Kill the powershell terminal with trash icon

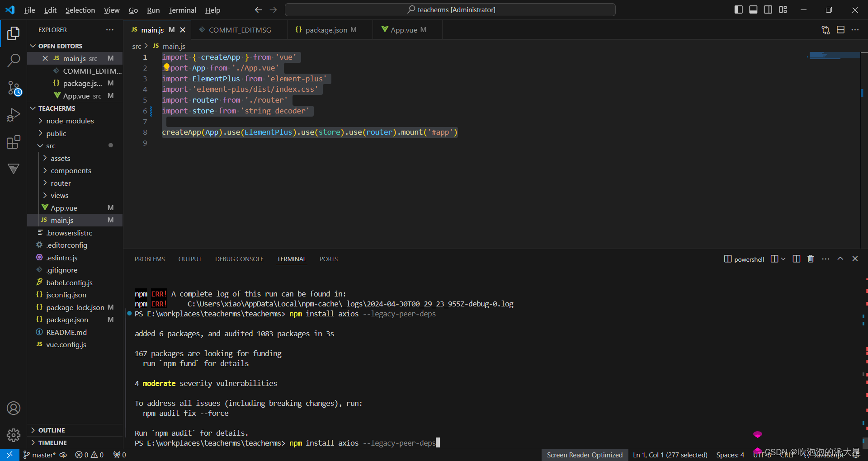click(x=810, y=259)
